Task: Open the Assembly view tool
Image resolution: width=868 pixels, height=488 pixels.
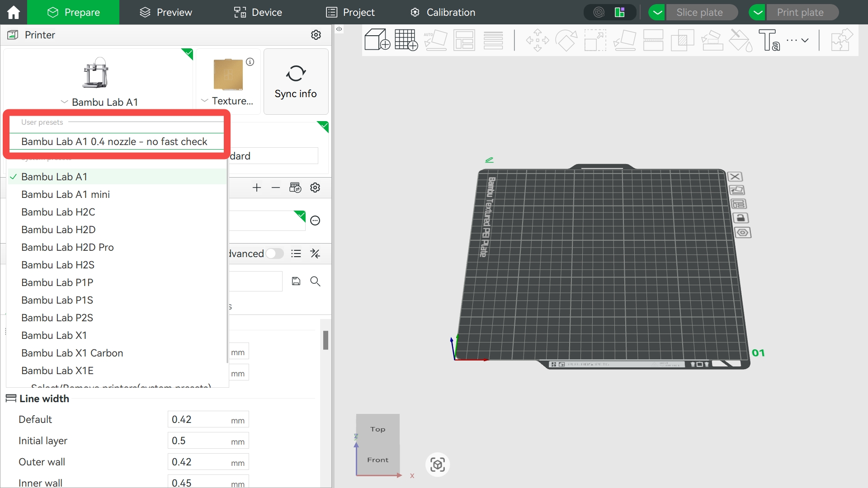Action: (x=842, y=40)
